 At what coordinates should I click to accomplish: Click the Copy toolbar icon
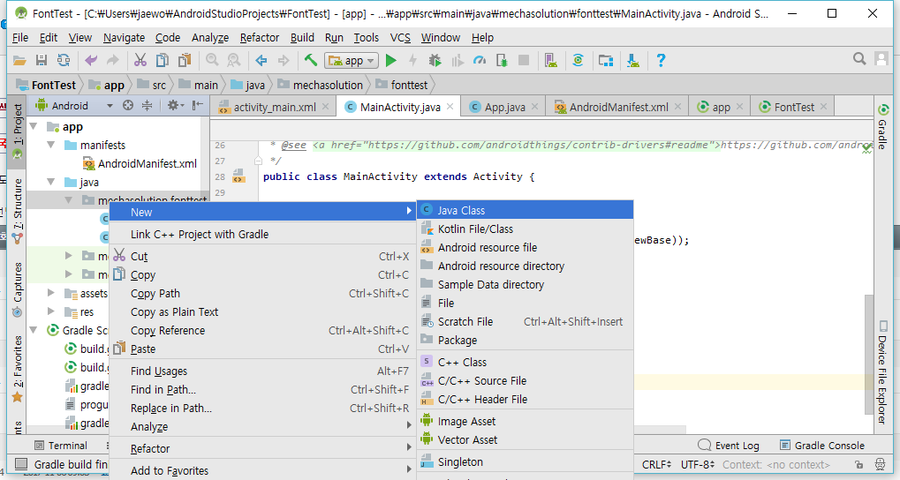[162, 60]
